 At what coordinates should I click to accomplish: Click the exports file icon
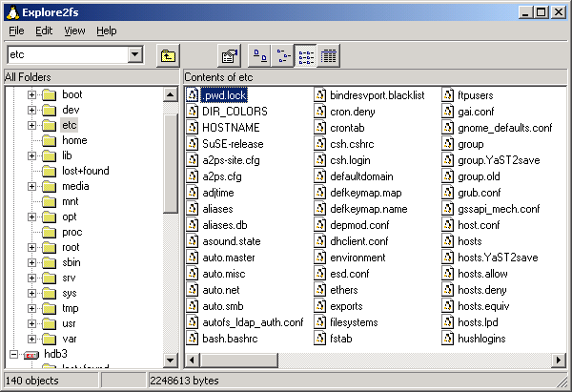coord(320,306)
